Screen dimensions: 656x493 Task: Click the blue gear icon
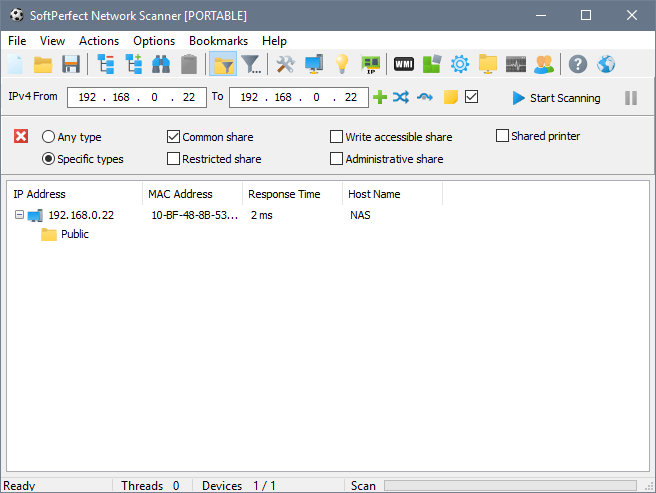coord(460,64)
